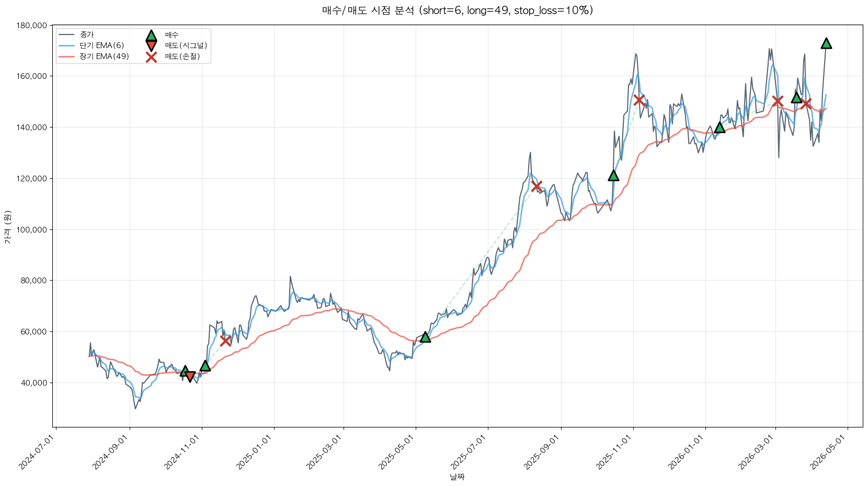Click the 2025-01-01 date tick label
Screen dimensions: 868x486
(x=256, y=453)
